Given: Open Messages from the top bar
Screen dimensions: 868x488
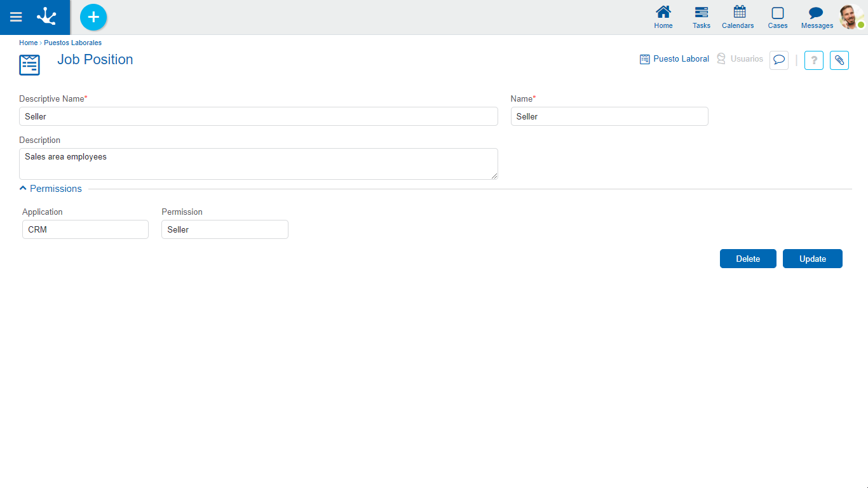Looking at the screenshot, I should pos(817,17).
